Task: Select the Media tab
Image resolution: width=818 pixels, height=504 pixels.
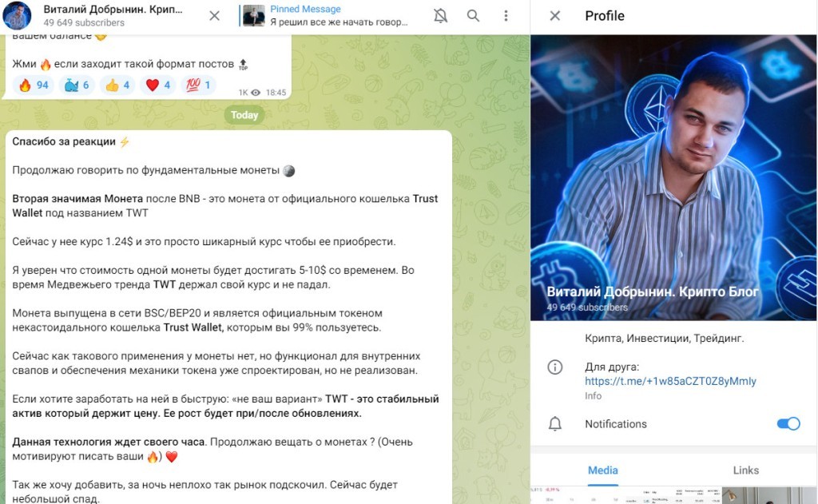Action: pyautogui.click(x=602, y=470)
